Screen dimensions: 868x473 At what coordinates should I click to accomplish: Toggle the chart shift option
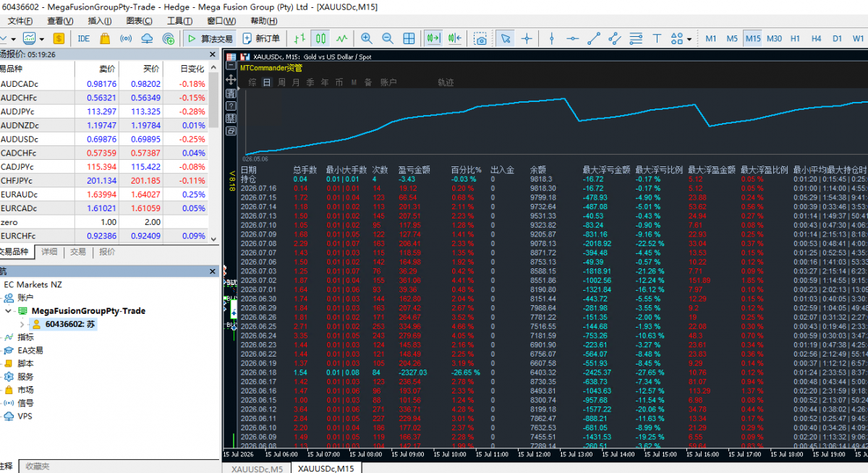tap(455, 38)
